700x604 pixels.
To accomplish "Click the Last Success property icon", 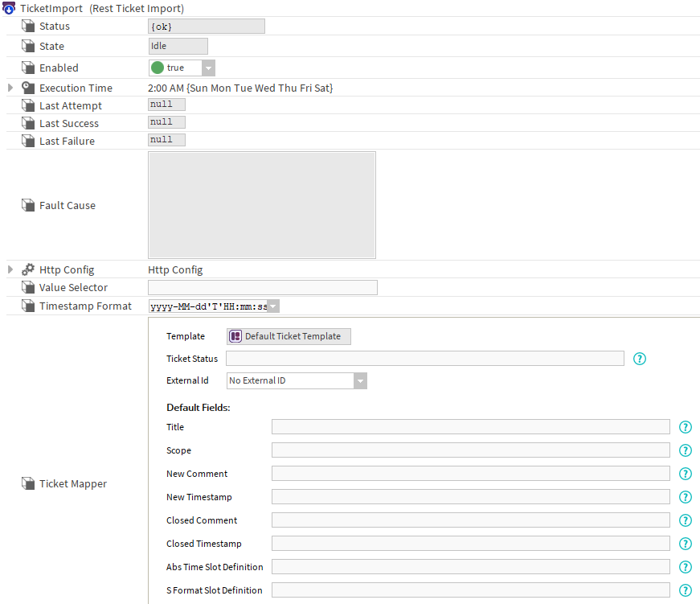I will pos(28,123).
